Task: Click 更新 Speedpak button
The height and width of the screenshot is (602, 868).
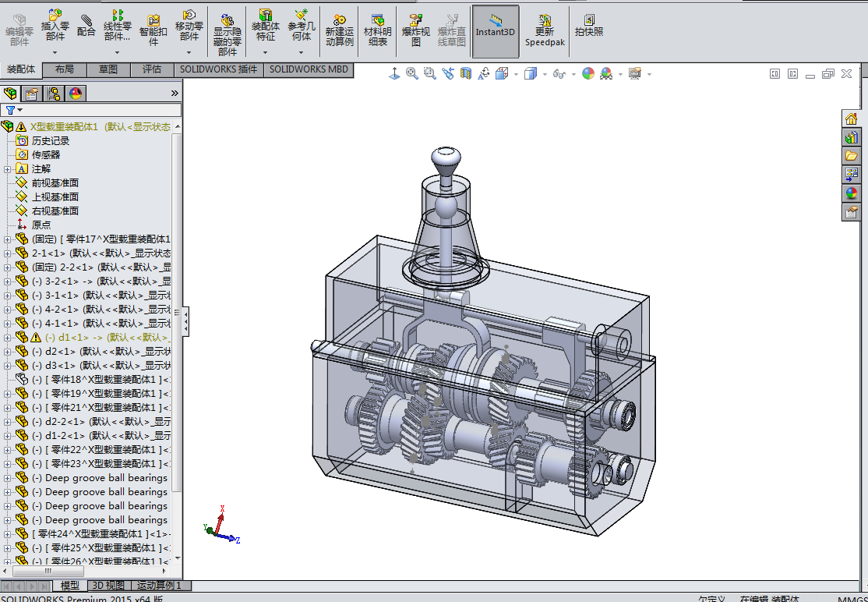Action: [545, 31]
